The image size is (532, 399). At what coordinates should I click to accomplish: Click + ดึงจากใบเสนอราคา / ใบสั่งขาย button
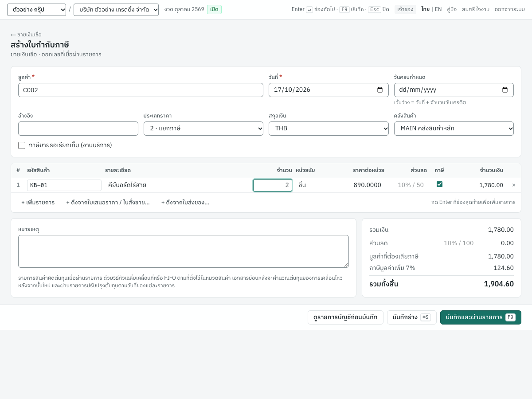pyautogui.click(x=108, y=203)
